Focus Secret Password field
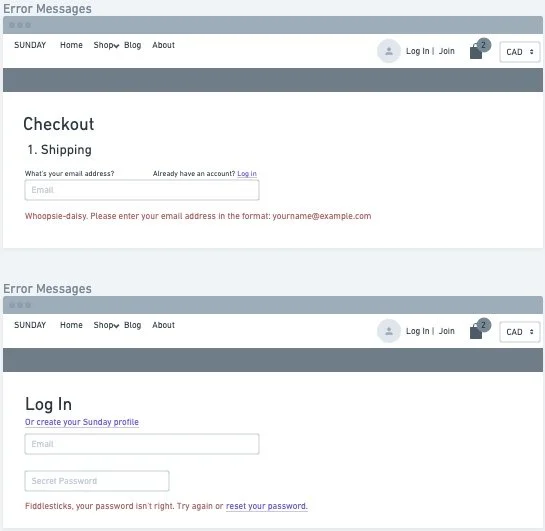 coord(97,481)
